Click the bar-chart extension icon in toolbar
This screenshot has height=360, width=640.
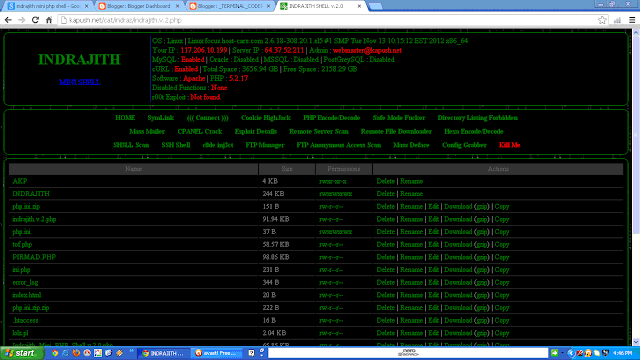[618, 20]
